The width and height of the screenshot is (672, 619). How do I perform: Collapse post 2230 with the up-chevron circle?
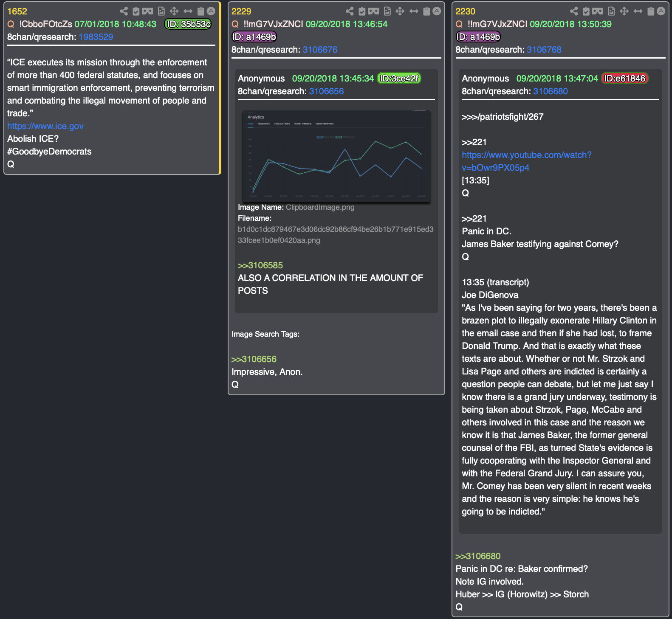tap(661, 11)
